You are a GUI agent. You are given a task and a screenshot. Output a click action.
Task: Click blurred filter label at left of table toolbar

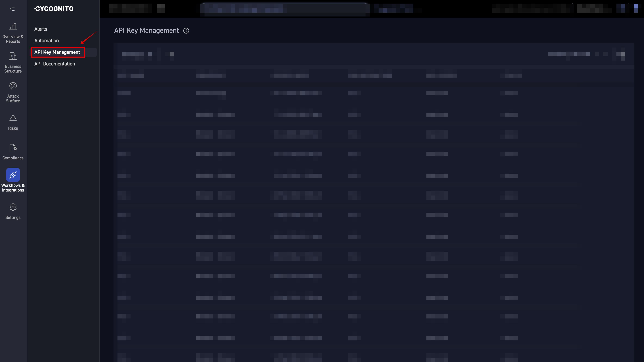point(133,54)
